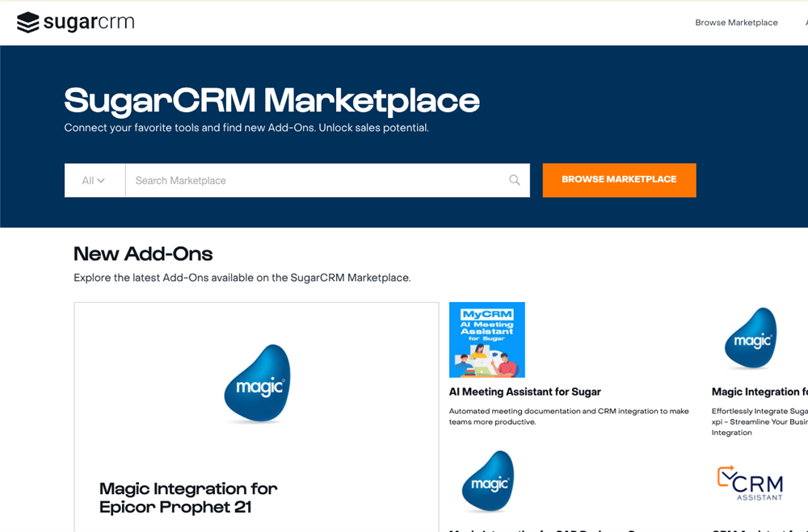This screenshot has height=532, width=808.
Task: Click the Connect your favorite tools tagline
Action: [x=246, y=128]
